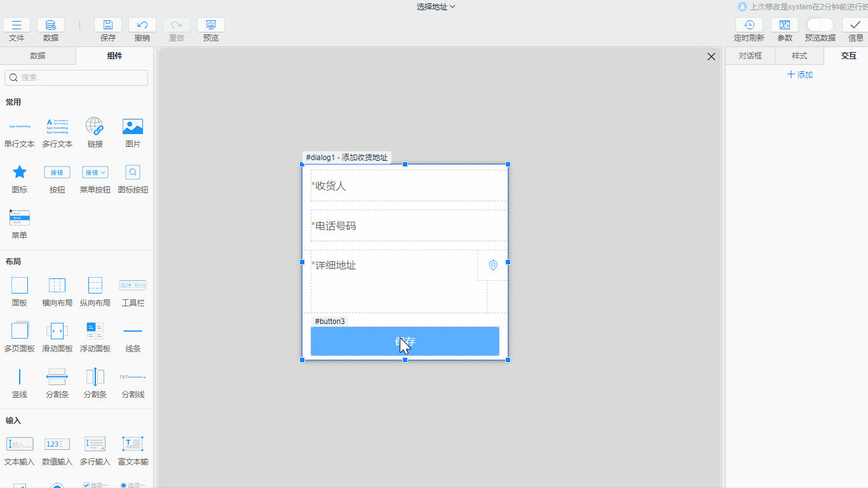Click the blue 保存 button in dialog
868x488 pixels.
pos(405,341)
